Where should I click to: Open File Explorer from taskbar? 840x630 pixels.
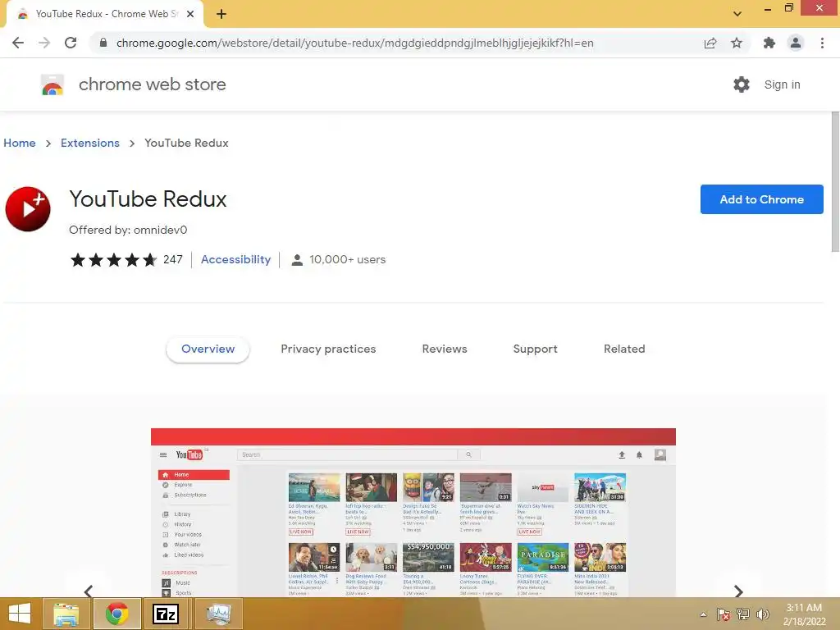click(x=66, y=614)
